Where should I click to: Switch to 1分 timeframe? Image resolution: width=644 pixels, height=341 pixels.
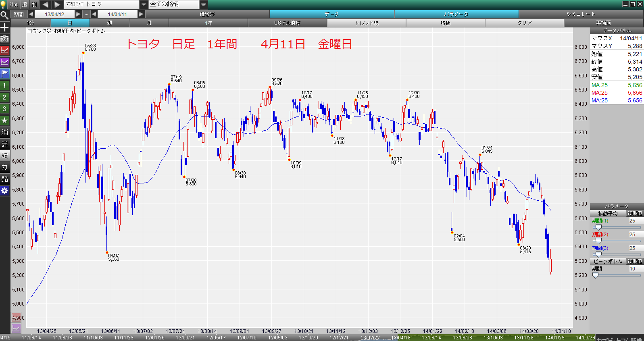pos(31,23)
